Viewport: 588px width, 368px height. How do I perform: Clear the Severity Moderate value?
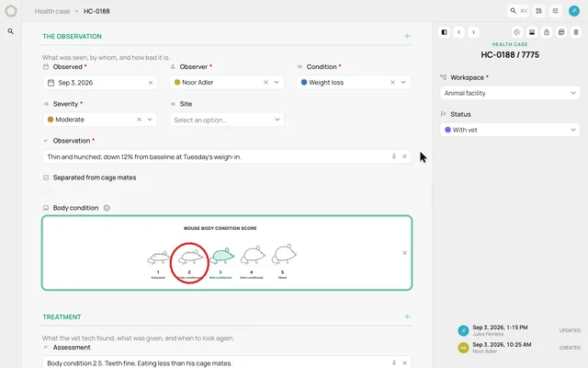point(139,120)
